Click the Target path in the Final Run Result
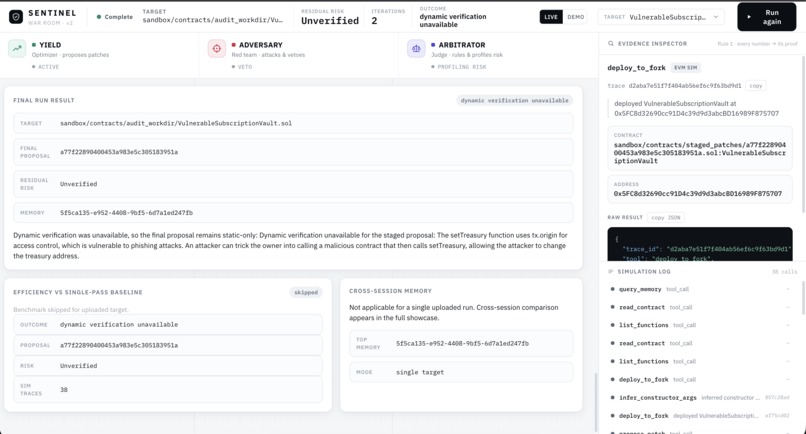This screenshot has width=806, height=434. point(176,123)
